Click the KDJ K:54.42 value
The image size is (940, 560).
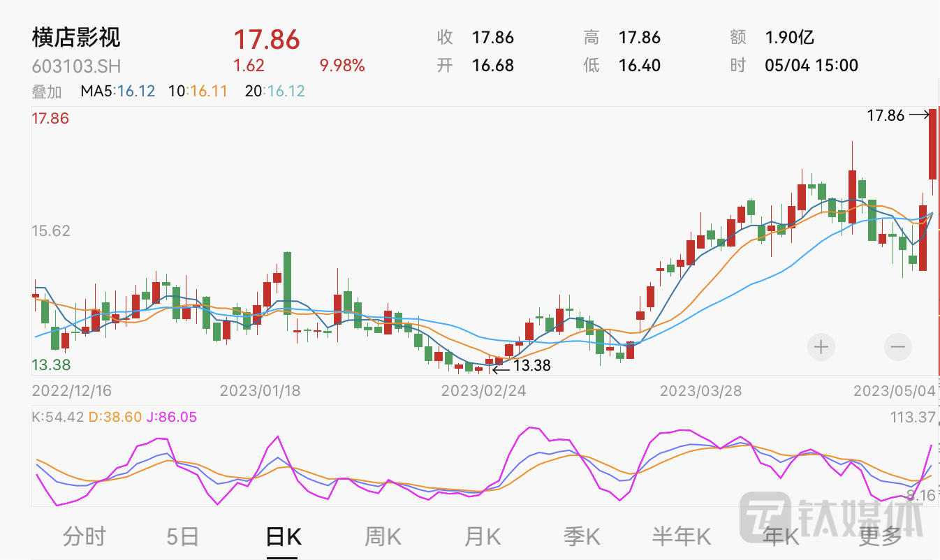[x=58, y=417]
